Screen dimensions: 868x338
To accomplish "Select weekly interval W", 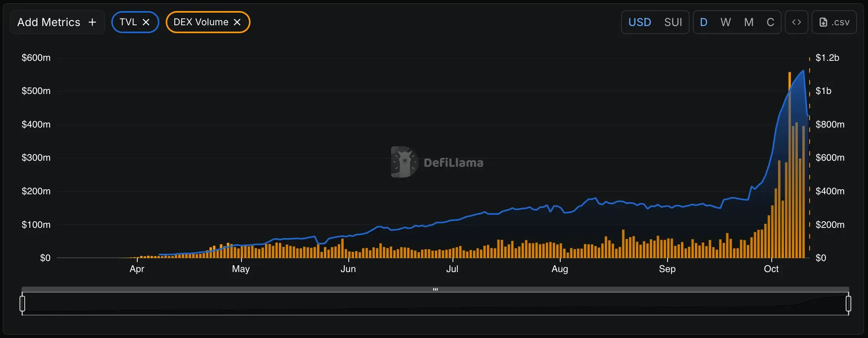I will pos(726,22).
